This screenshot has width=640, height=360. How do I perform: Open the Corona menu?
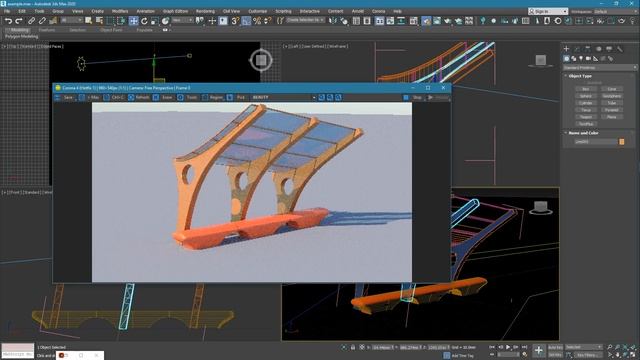378,11
